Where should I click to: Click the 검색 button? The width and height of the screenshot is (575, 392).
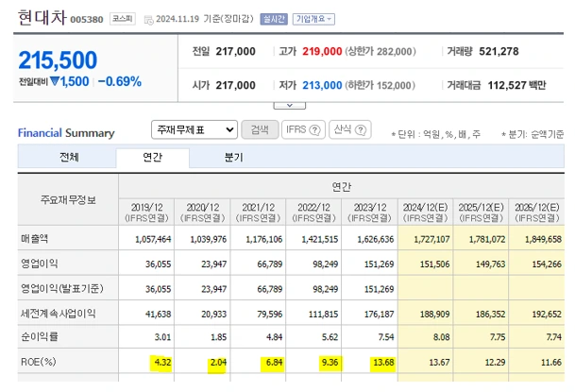260,129
